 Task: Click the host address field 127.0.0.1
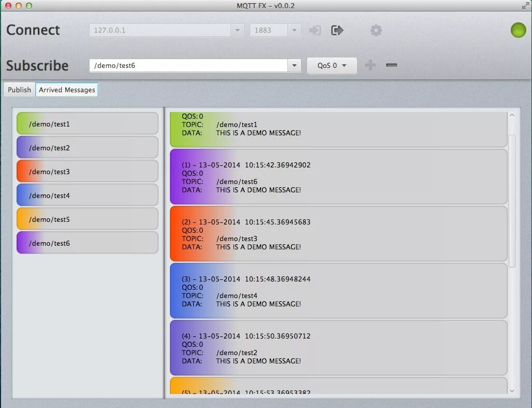[x=160, y=30]
